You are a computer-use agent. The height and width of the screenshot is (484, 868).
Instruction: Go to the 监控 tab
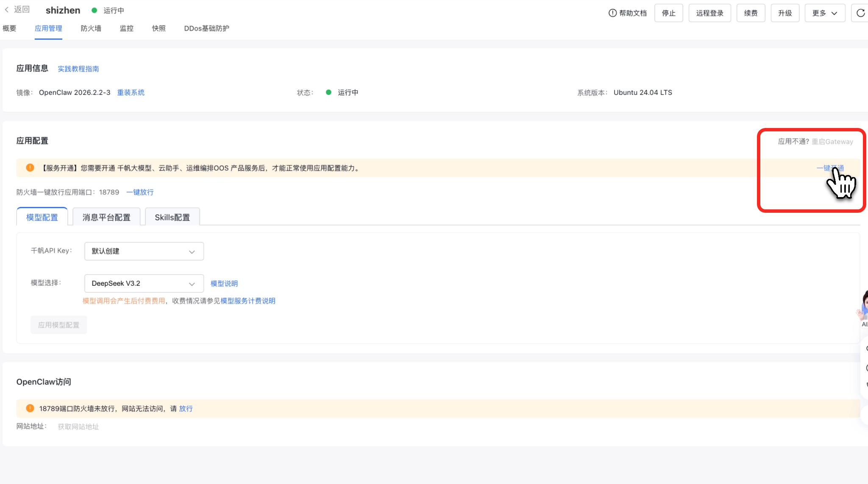point(126,28)
